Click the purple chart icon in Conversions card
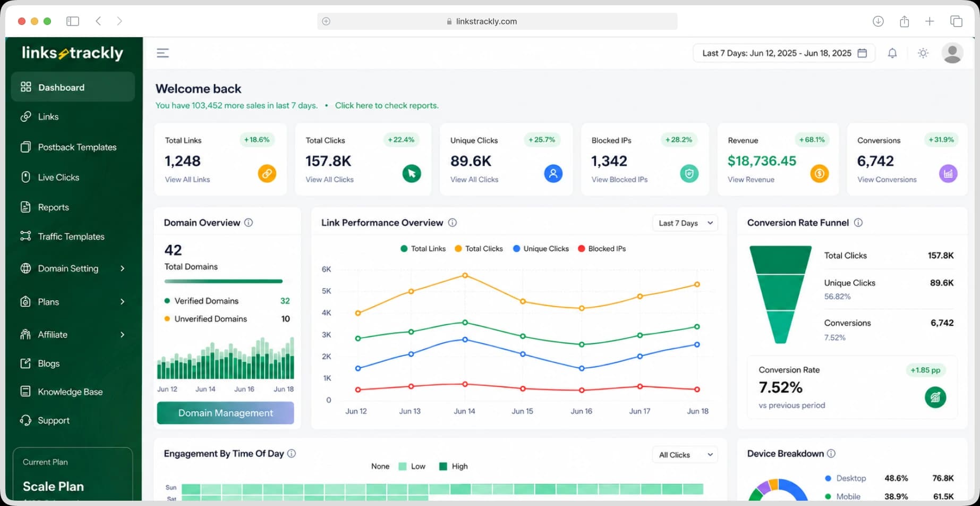 coord(949,173)
